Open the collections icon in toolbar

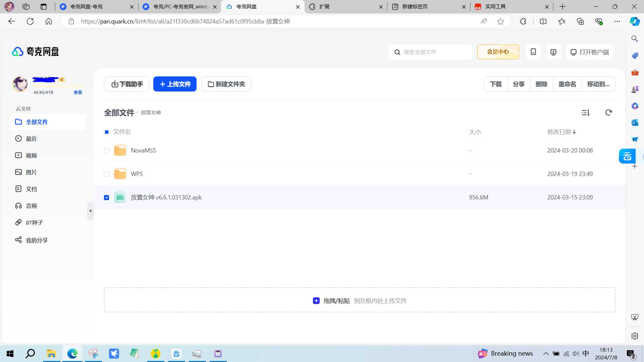(x=580, y=21)
